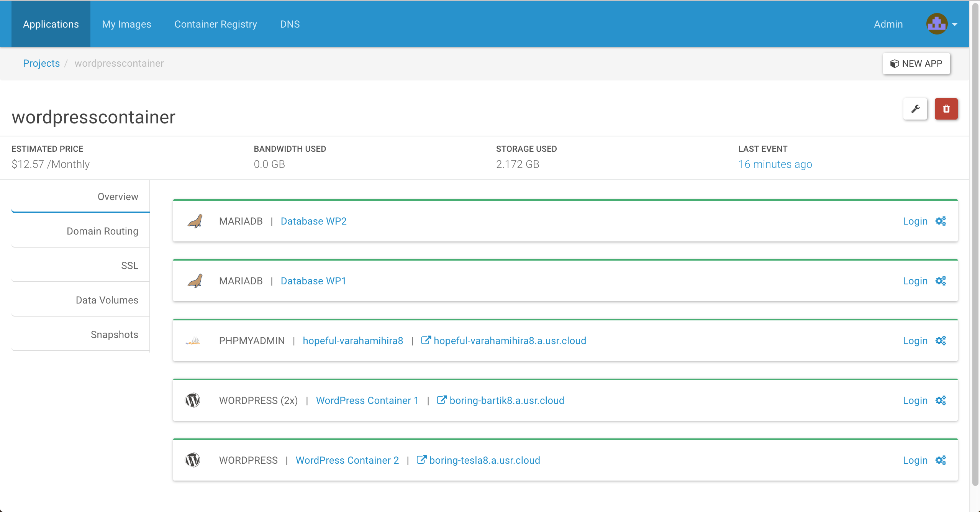Viewport: 980px width, 512px height.
Task: Select the Domain Routing sidebar tab
Action: click(x=81, y=231)
